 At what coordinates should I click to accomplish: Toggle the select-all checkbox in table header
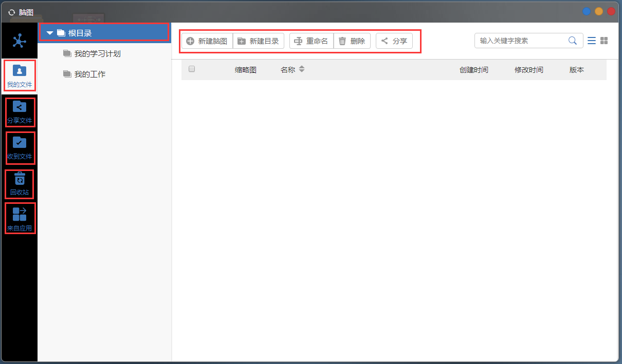click(x=192, y=69)
